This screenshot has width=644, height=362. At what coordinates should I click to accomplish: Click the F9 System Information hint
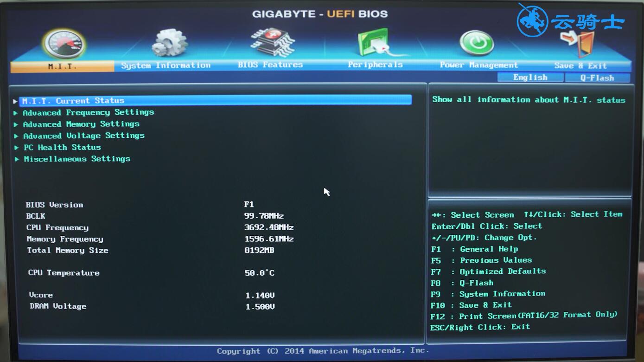(488, 294)
